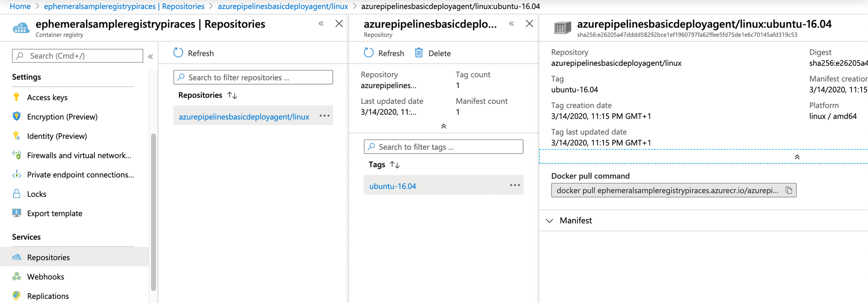Expand the Manifest section
Viewport: 868px width, 303px height.
(550, 221)
